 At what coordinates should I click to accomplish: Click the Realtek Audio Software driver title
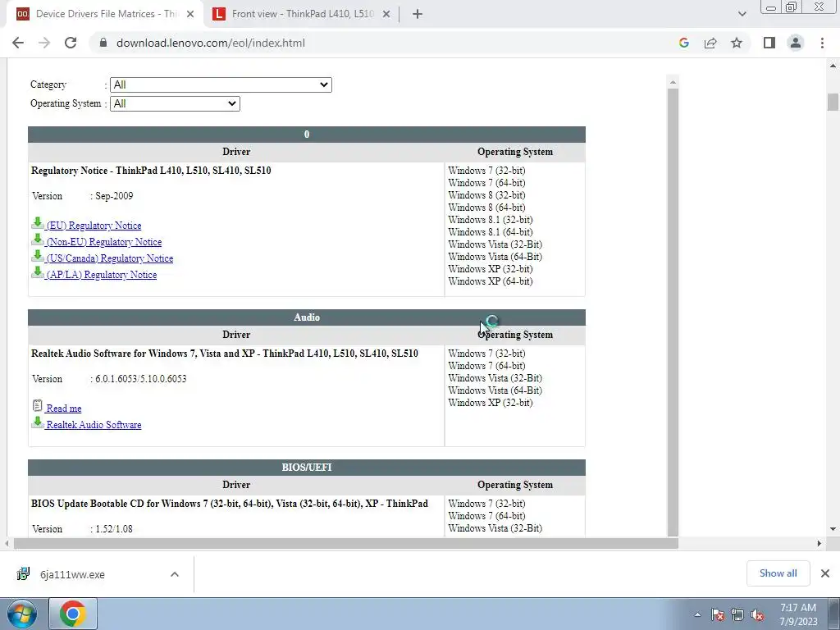[x=225, y=354]
